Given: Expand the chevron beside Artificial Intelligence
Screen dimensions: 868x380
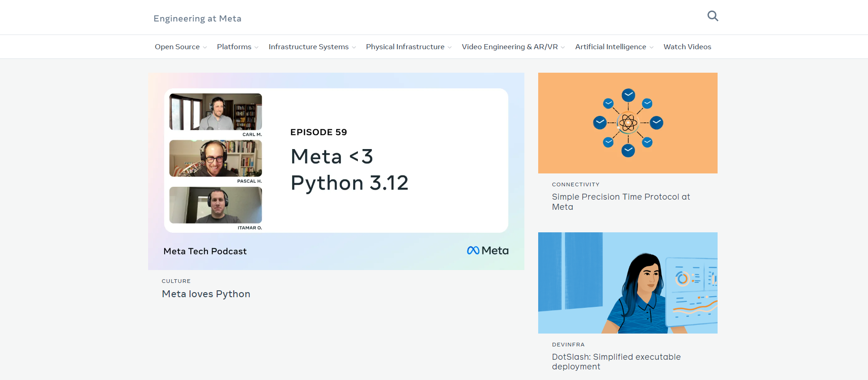Looking at the screenshot, I should (x=651, y=47).
